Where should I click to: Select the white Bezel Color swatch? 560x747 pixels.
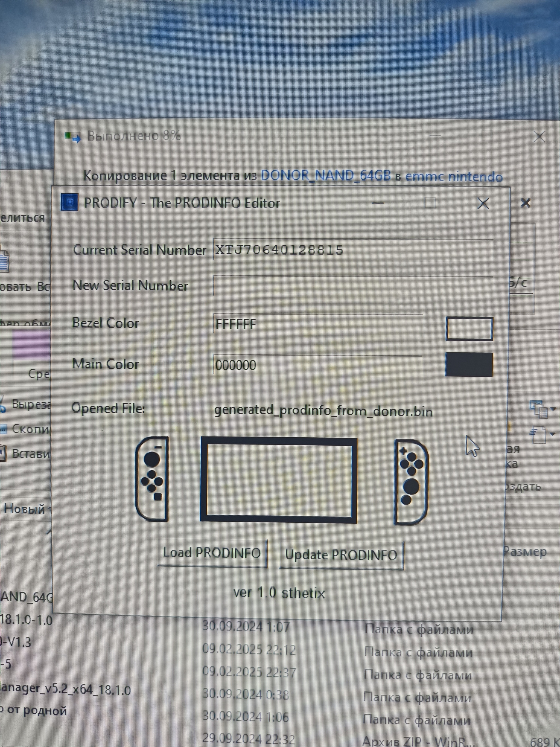(469, 328)
